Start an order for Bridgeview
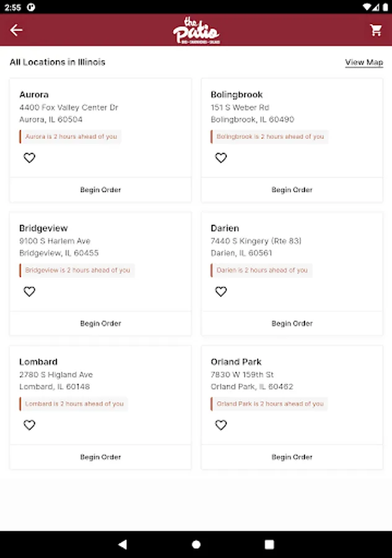Image resolution: width=392 pixels, height=558 pixels. point(100,324)
